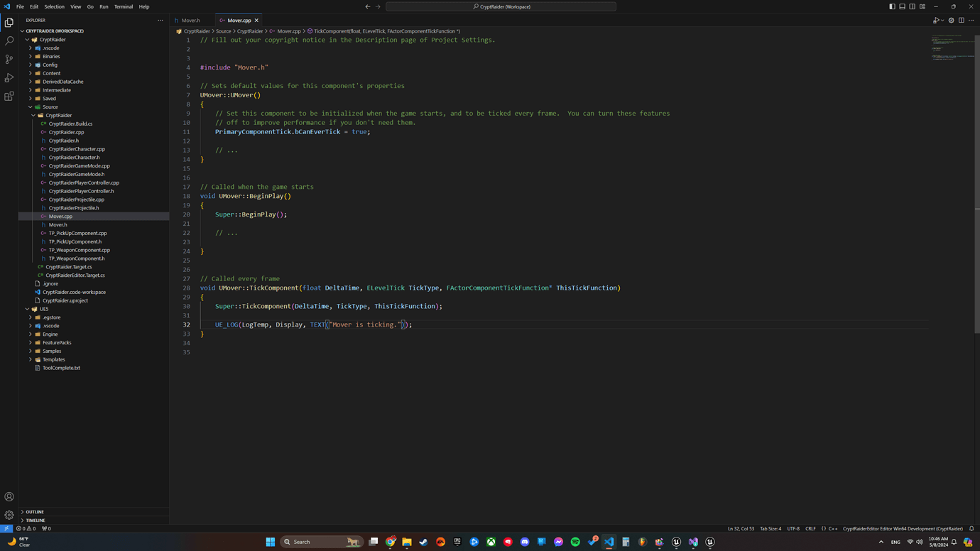
Task: Toggle the Primary Side Bar visibility
Action: tap(892, 6)
